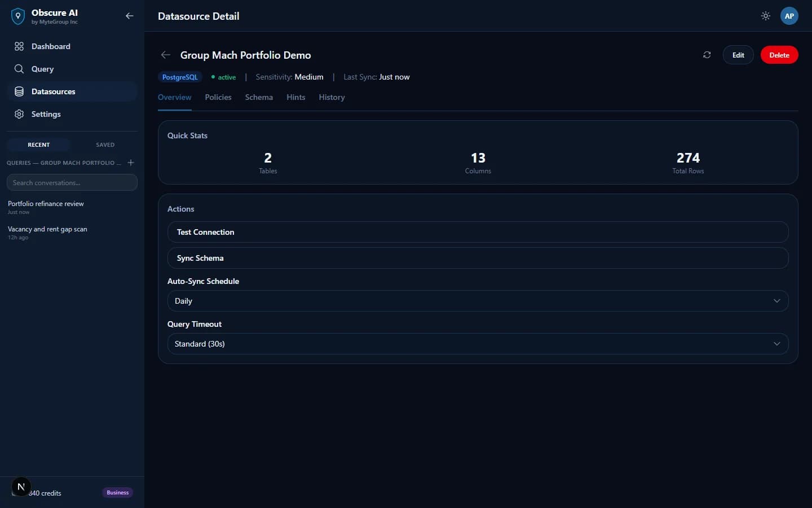The width and height of the screenshot is (812, 508).
Task: Click the Sync Schema button
Action: pos(478,258)
